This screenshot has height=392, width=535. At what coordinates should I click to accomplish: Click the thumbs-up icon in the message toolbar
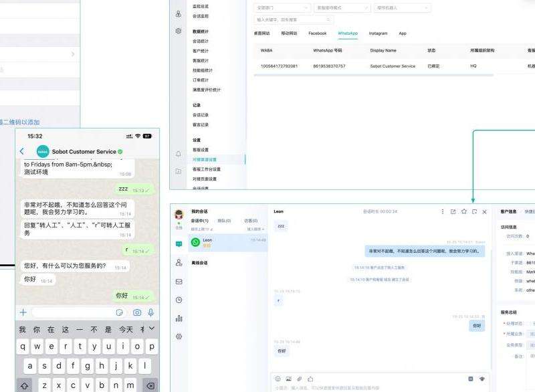pos(310,377)
